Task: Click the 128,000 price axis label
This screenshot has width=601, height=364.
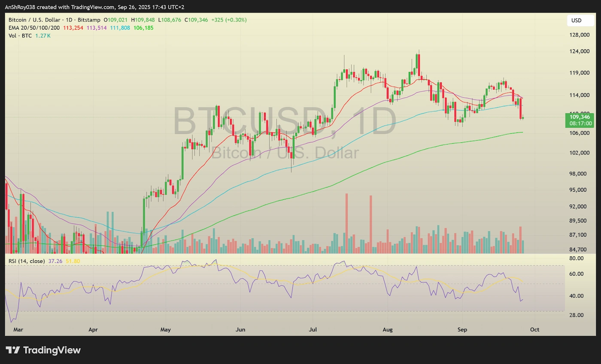Action: [x=579, y=35]
